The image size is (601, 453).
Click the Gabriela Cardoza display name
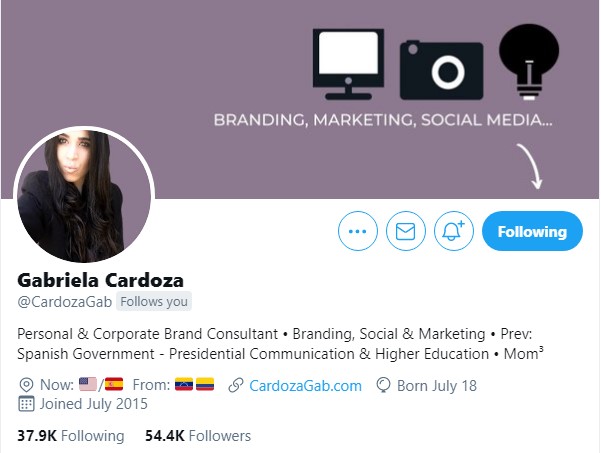100,280
